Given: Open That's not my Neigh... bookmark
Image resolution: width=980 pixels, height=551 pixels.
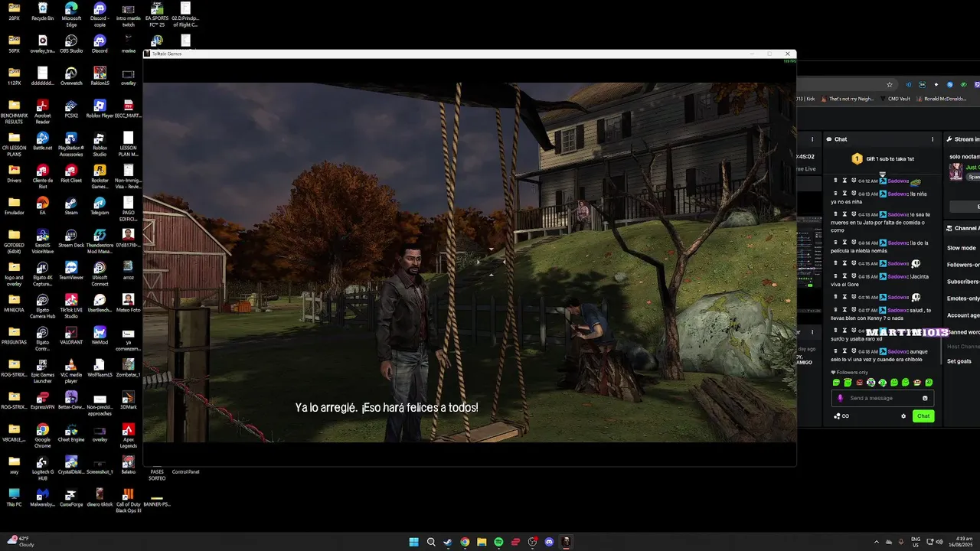Looking at the screenshot, I should (848, 99).
